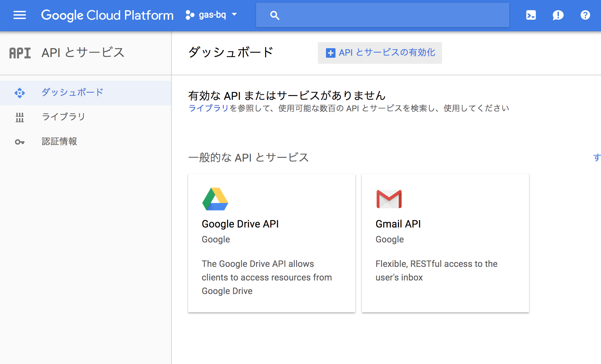Open the help question mark icon
The width and height of the screenshot is (601, 364).
tap(585, 15)
